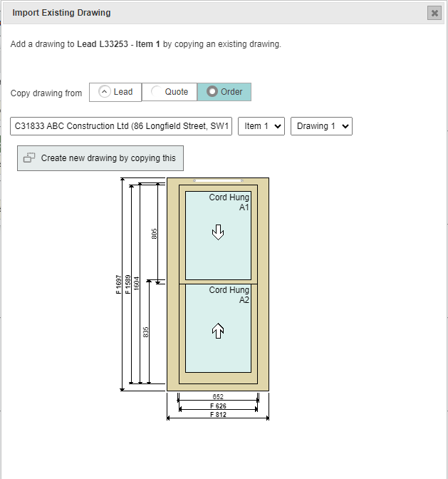Click the 805 height dimension
448x479 pixels.
pos(155,234)
